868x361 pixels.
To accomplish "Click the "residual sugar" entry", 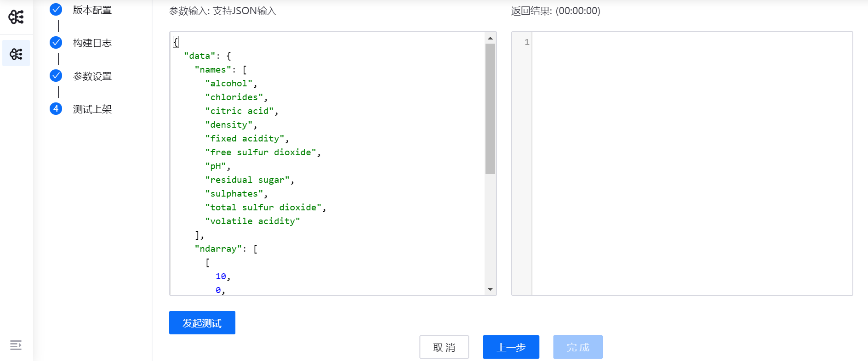I will [x=247, y=180].
